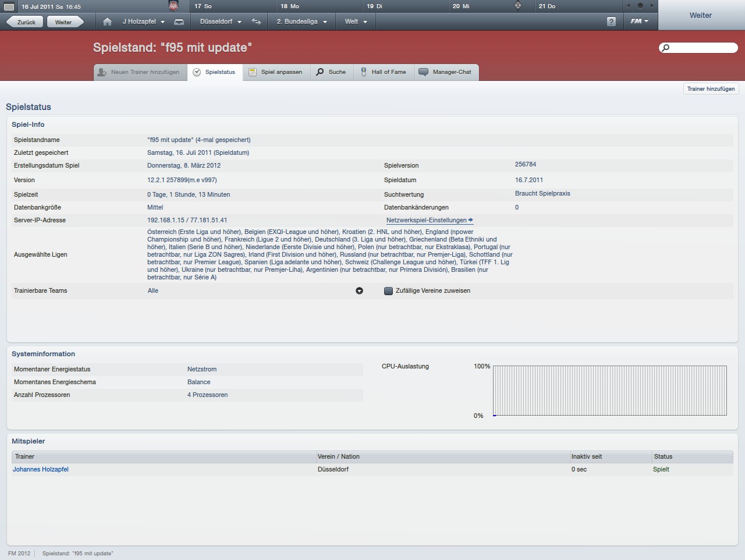Open the Netzwerkspiel-Einstellungen link
The width and height of the screenshot is (745, 560).
[429, 221]
